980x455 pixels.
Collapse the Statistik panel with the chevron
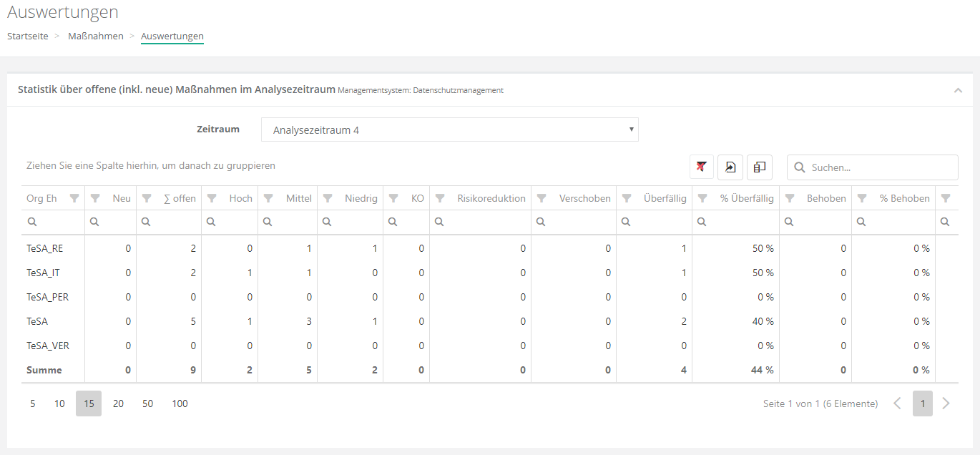point(958,90)
